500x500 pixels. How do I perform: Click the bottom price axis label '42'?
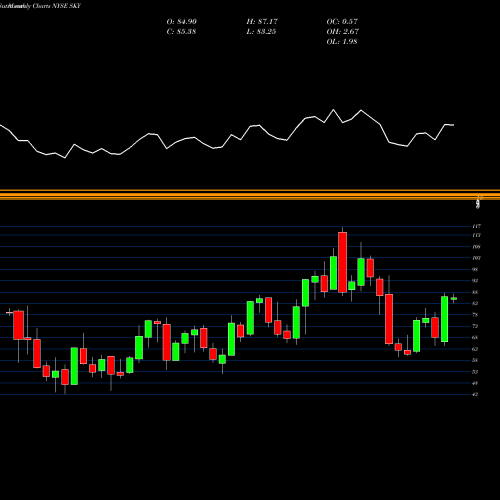(476, 394)
